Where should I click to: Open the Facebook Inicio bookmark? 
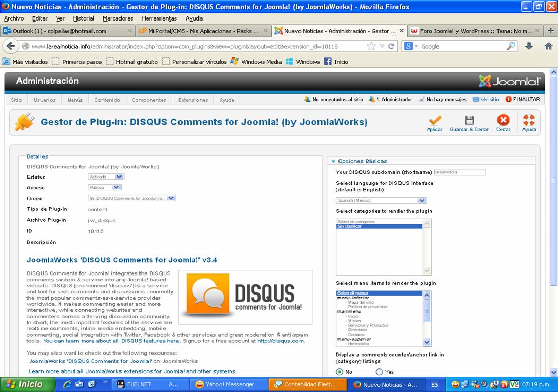click(336, 62)
